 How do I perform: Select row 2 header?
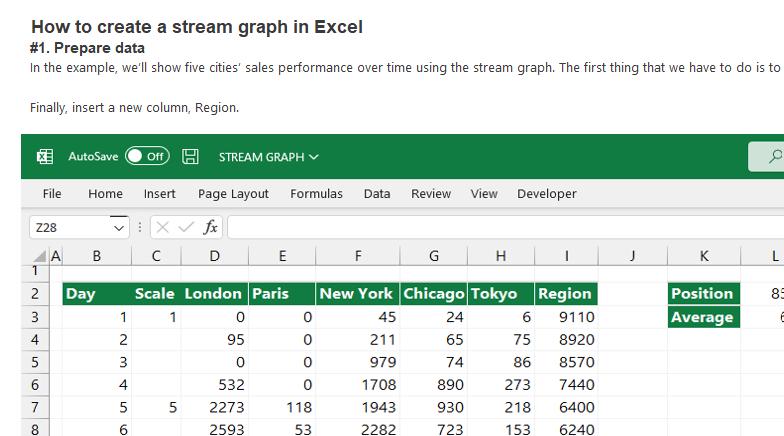tap(35, 294)
